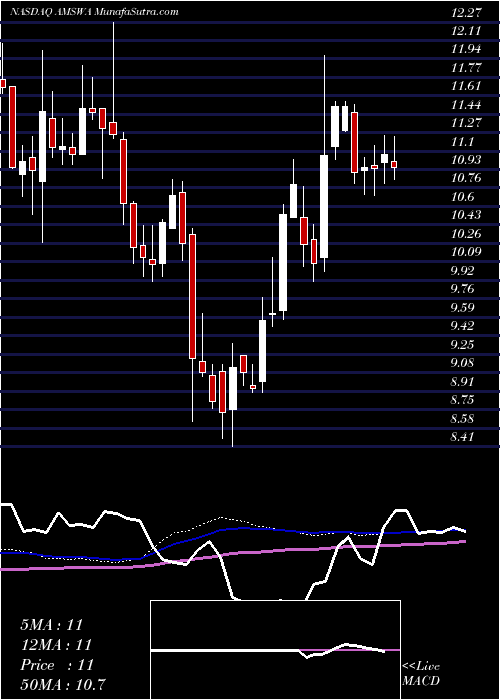Select the 9.25 price axis label
Image resolution: width=500 pixels, height=700 pixels.
click(x=462, y=345)
